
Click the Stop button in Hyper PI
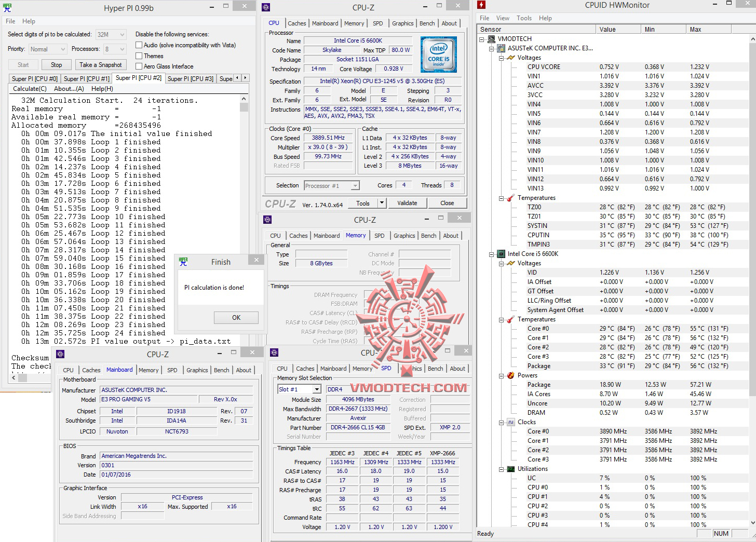click(57, 65)
